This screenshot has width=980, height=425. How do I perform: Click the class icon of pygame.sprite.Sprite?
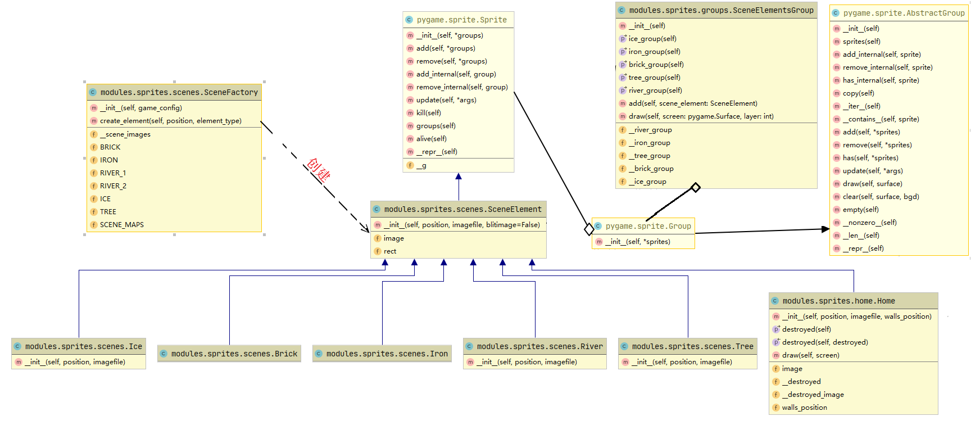click(410, 20)
